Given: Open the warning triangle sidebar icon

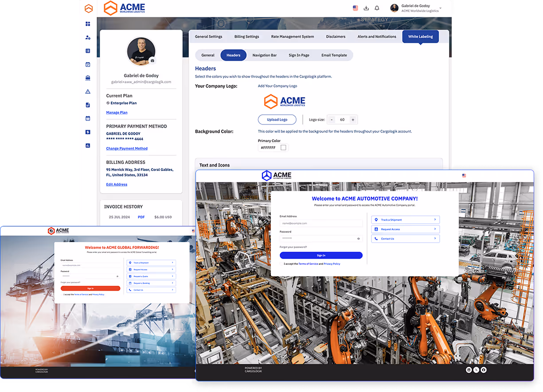Looking at the screenshot, I should 88,92.
